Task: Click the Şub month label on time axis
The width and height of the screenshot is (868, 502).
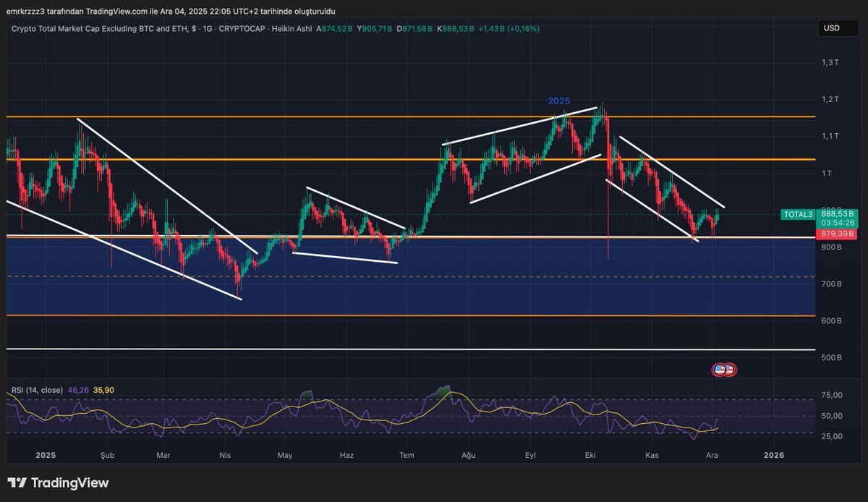Action: [106, 455]
